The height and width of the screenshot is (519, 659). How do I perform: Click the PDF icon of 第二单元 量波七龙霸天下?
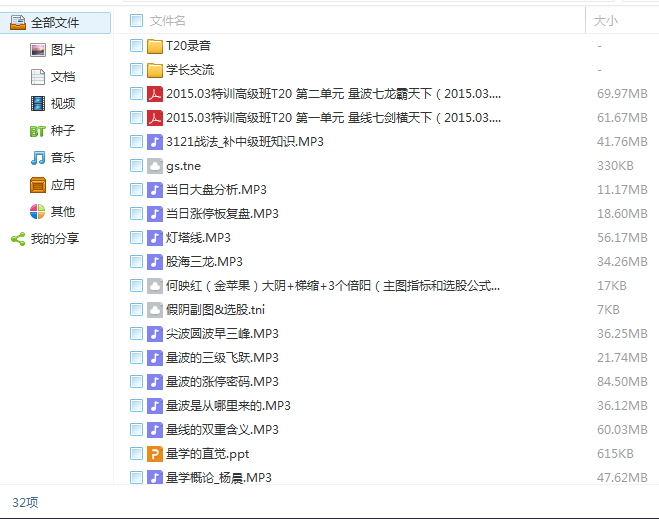(155, 94)
